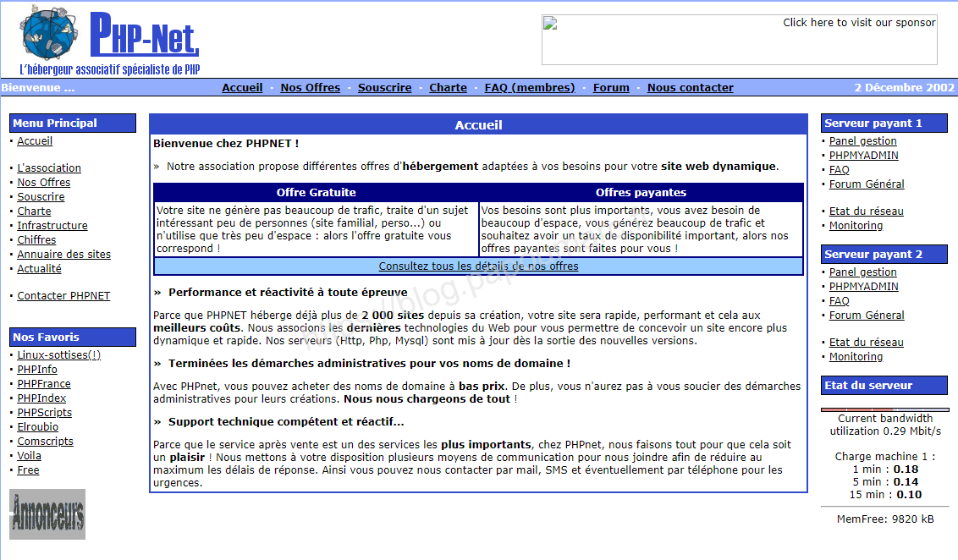The height and width of the screenshot is (560, 958).
Task: Open Accueil in the top navigation bar
Action: pyautogui.click(x=242, y=87)
